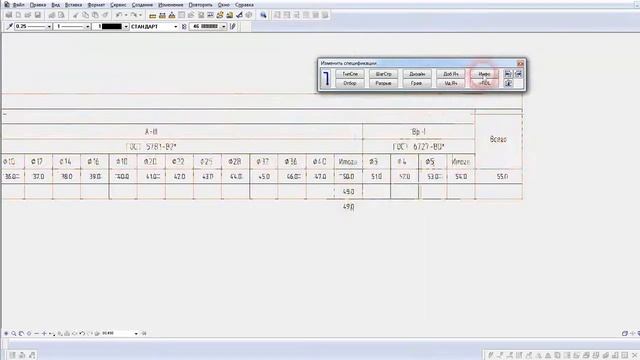Image resolution: width=640 pixels, height=360 pixels.
Task: Click the Доб Яч button
Action: 451,74
